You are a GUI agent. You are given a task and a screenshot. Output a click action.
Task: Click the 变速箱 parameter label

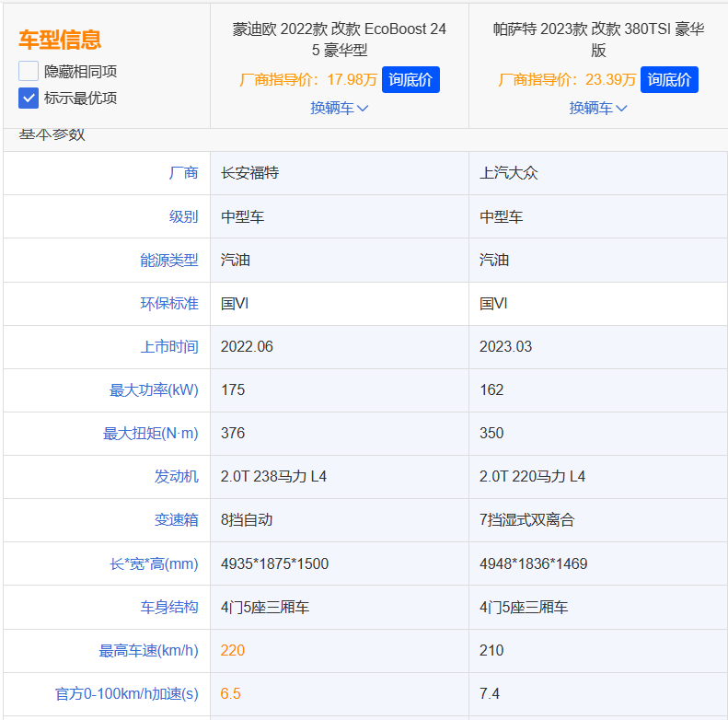[176, 519]
